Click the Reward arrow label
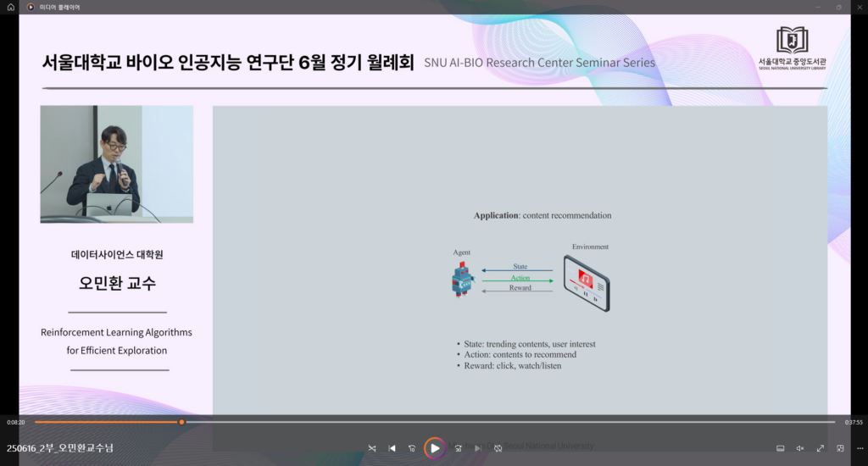The height and width of the screenshot is (466, 868). point(520,287)
